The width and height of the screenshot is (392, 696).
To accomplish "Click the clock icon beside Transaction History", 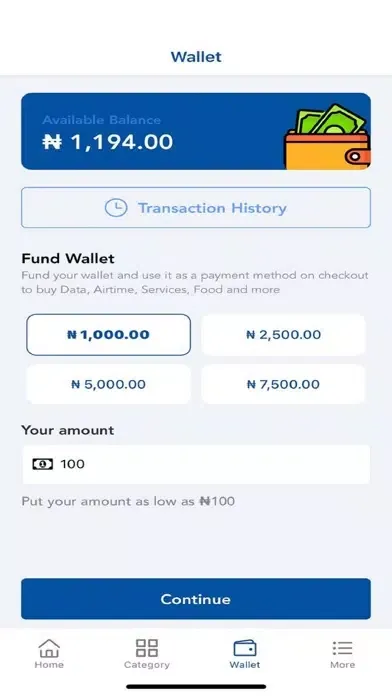I will (x=116, y=208).
